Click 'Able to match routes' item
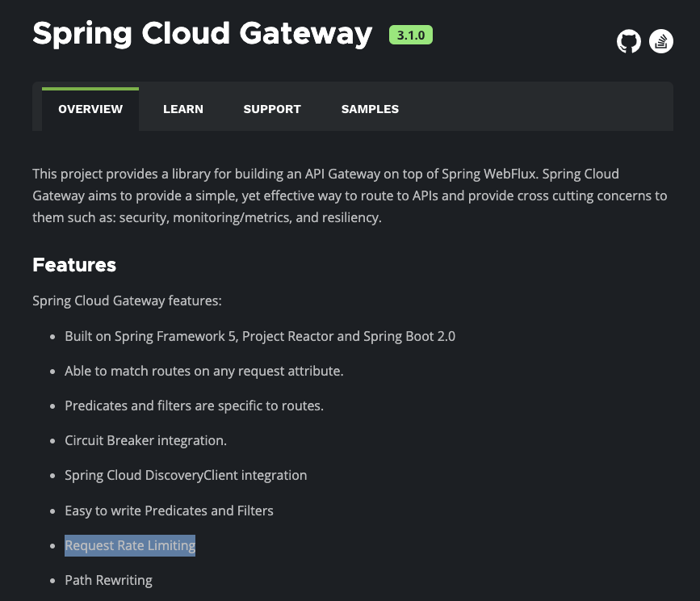The image size is (700, 601). (204, 371)
